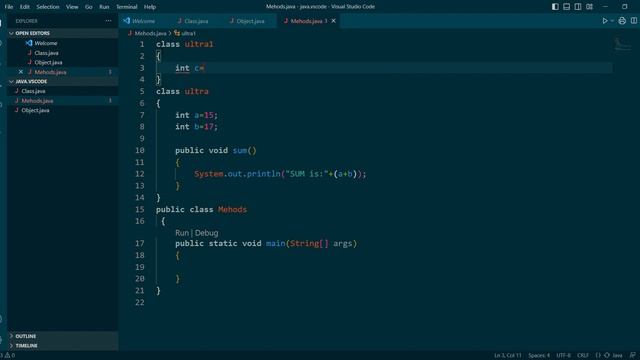Open the notifications bell in the status bar
Screen dimensions: 640x360
click(633, 355)
